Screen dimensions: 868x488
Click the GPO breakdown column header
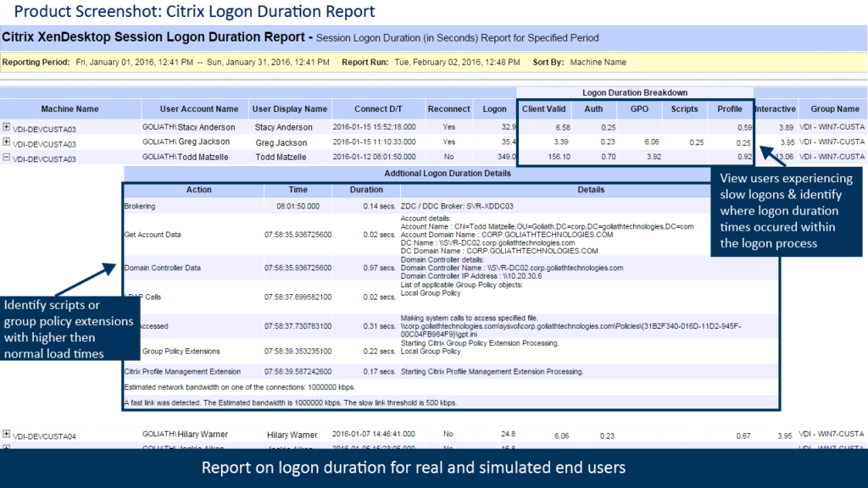(x=638, y=108)
